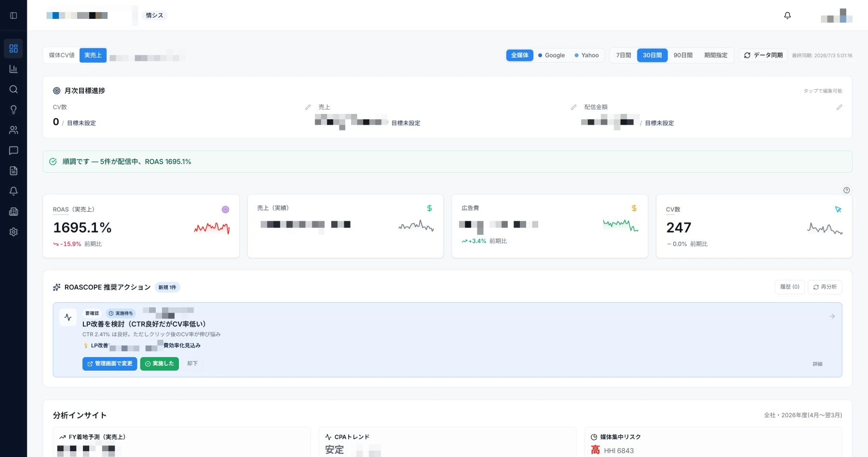Open the search magnifier icon in sidebar
The height and width of the screenshot is (457, 868).
[x=14, y=89]
